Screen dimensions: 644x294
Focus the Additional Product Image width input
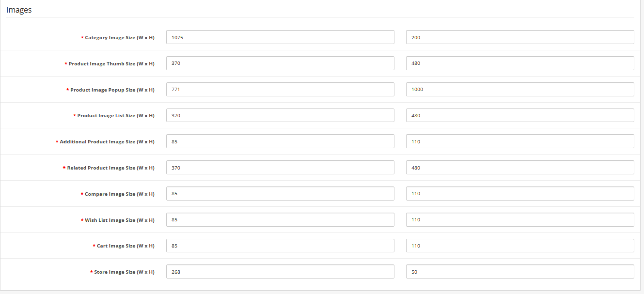click(x=280, y=141)
